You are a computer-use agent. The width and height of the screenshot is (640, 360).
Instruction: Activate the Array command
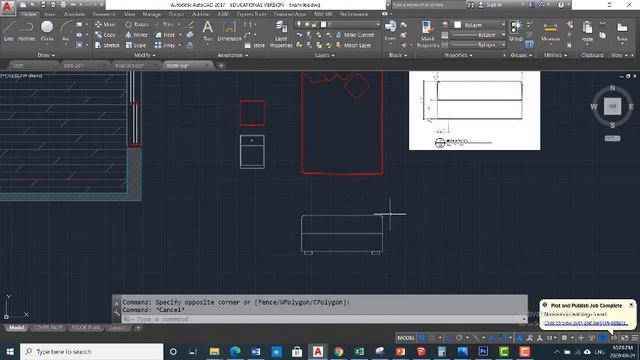pos(165,45)
